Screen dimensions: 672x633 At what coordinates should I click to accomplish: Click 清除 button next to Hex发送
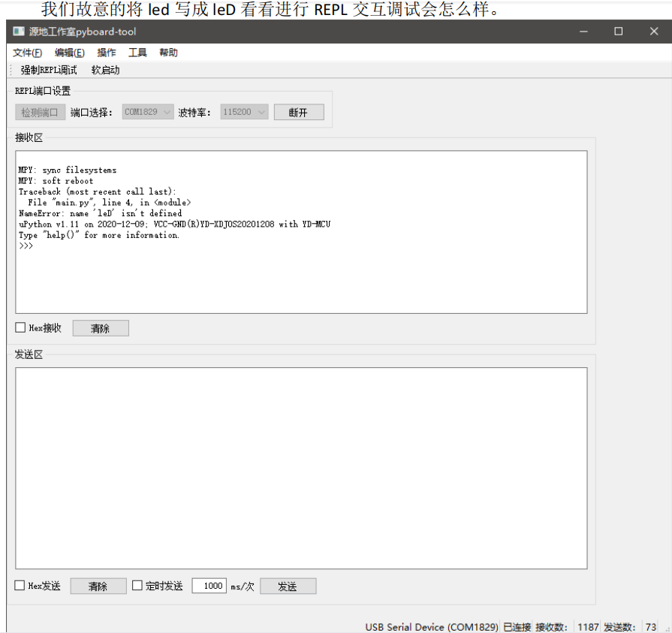click(98, 586)
